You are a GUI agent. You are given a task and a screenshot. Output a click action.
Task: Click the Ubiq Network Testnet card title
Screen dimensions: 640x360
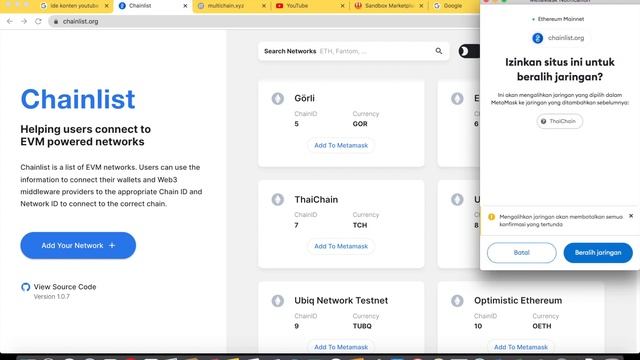(x=341, y=300)
